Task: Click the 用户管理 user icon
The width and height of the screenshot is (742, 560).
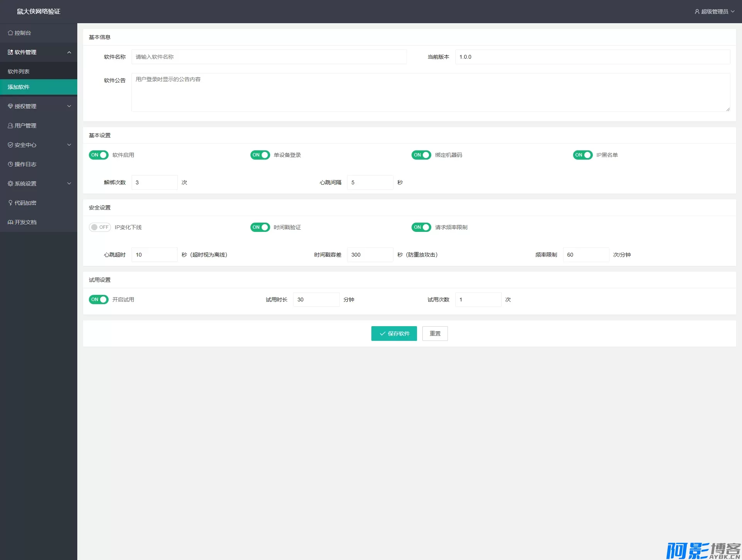Action: pos(10,126)
